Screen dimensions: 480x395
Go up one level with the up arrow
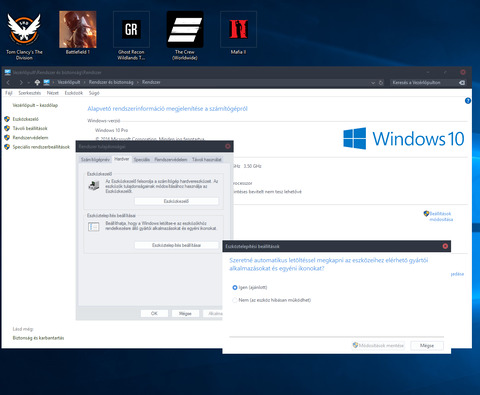pos(37,82)
